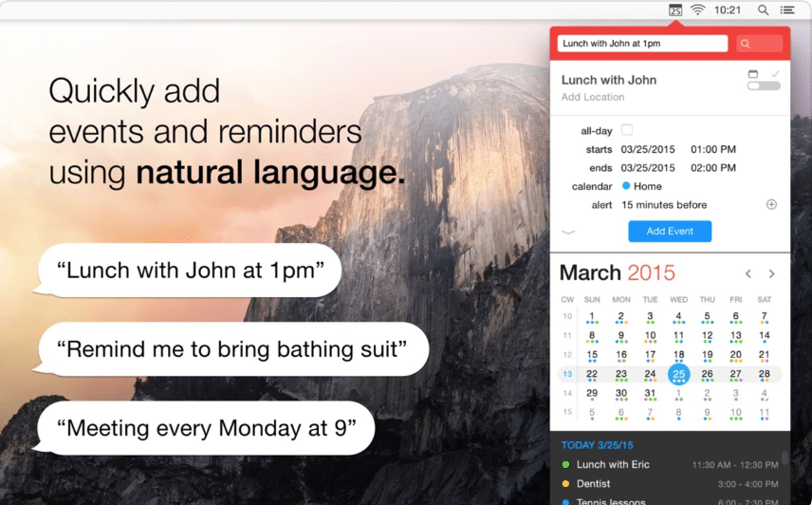Toggle the event/reminder switch

tap(764, 86)
